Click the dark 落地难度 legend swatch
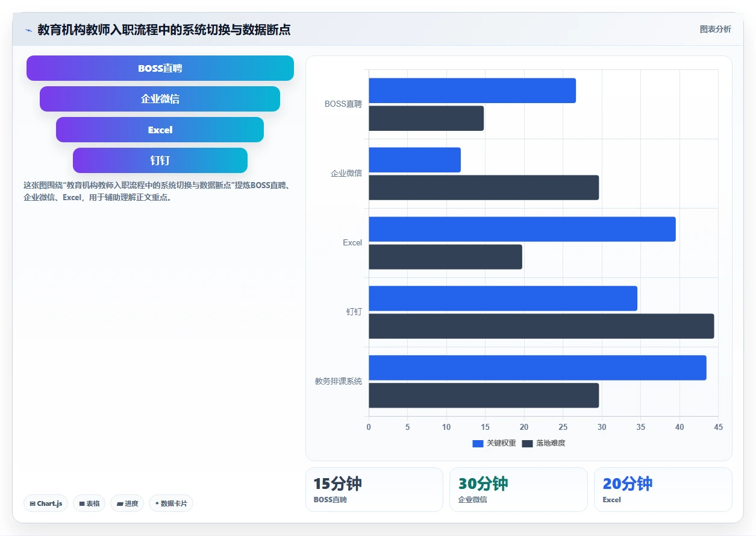Image resolution: width=756 pixels, height=536 pixels. point(527,444)
